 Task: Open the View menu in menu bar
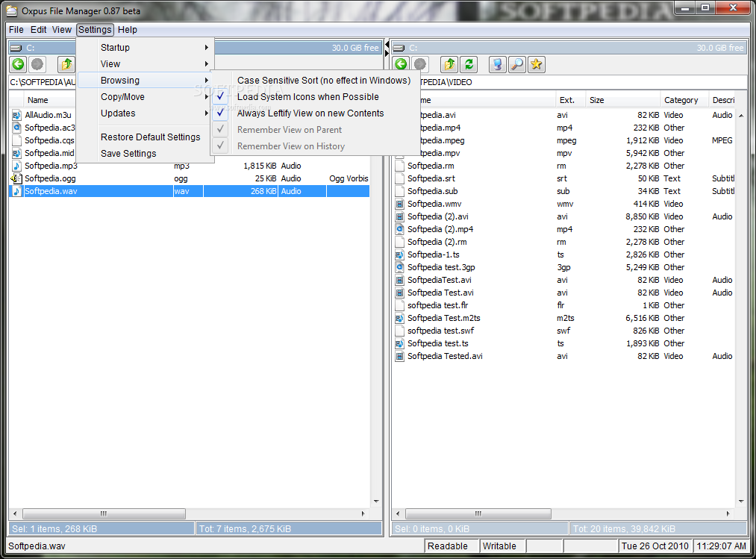click(62, 29)
